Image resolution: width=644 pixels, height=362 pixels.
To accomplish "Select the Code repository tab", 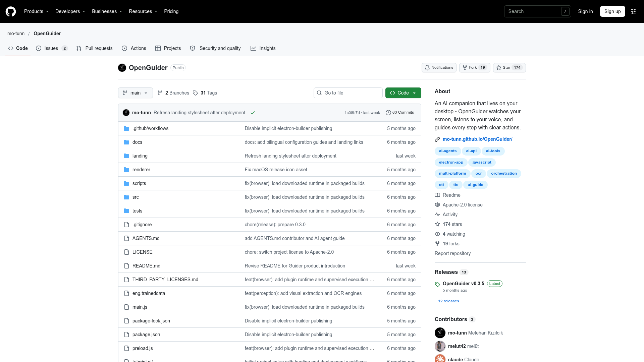I will 18,48.
